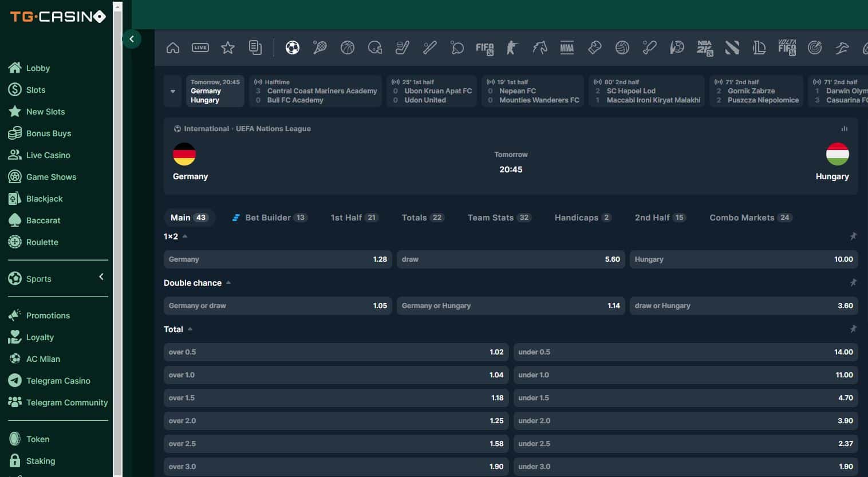The width and height of the screenshot is (868, 477).
Task: Open Telegram Casino link
Action: (x=58, y=381)
